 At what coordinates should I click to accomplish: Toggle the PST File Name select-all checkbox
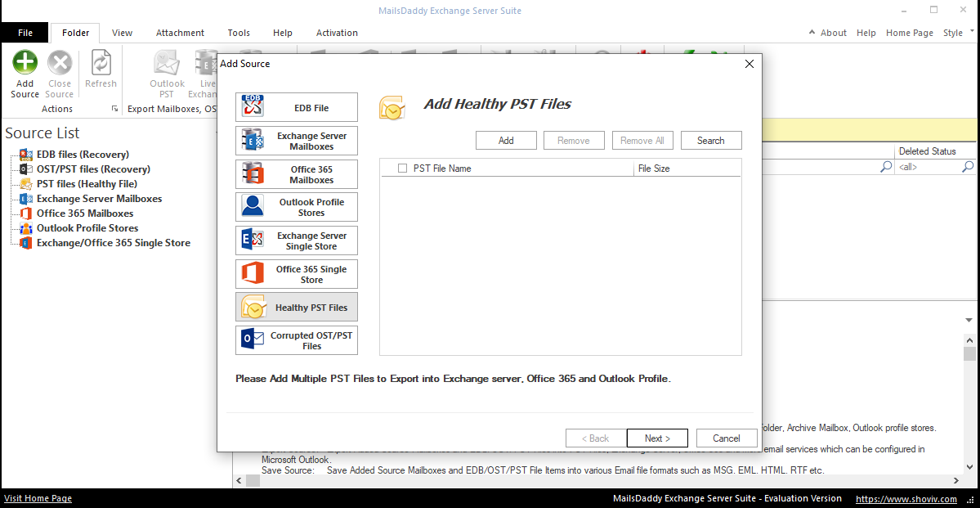tap(402, 169)
